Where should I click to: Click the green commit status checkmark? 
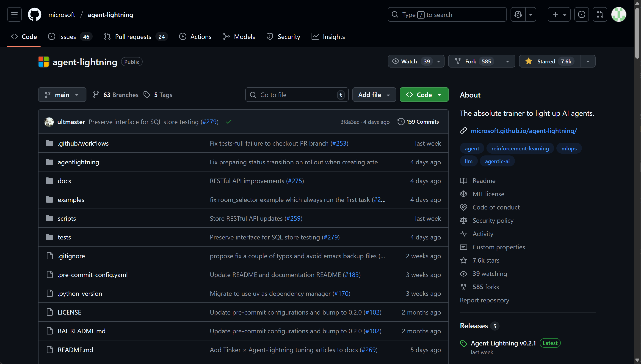tap(229, 122)
